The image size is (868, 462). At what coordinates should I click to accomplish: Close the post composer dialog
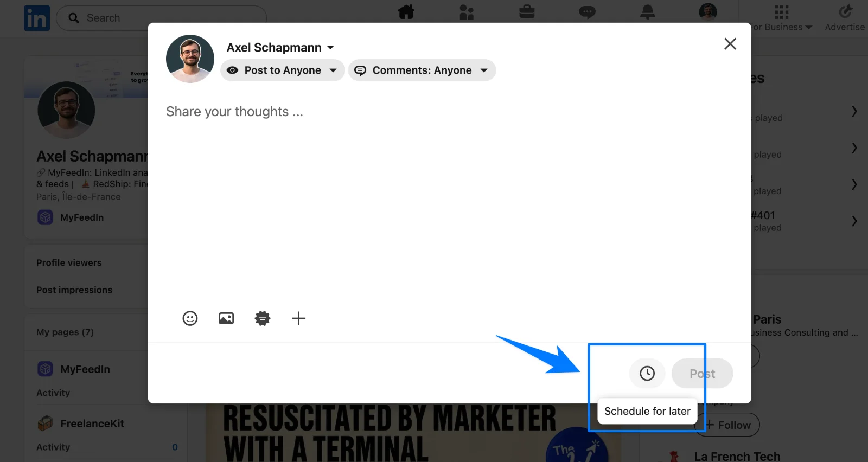(x=730, y=44)
